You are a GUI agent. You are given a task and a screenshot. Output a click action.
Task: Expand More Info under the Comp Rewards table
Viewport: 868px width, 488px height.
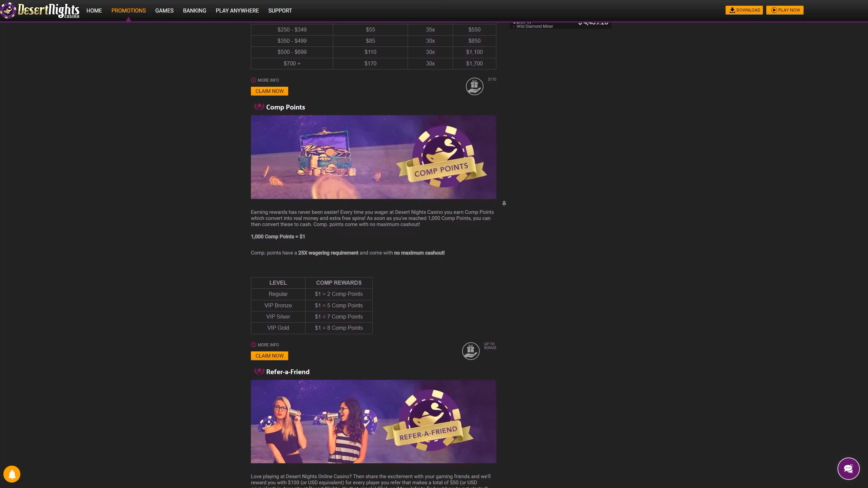pyautogui.click(x=268, y=345)
